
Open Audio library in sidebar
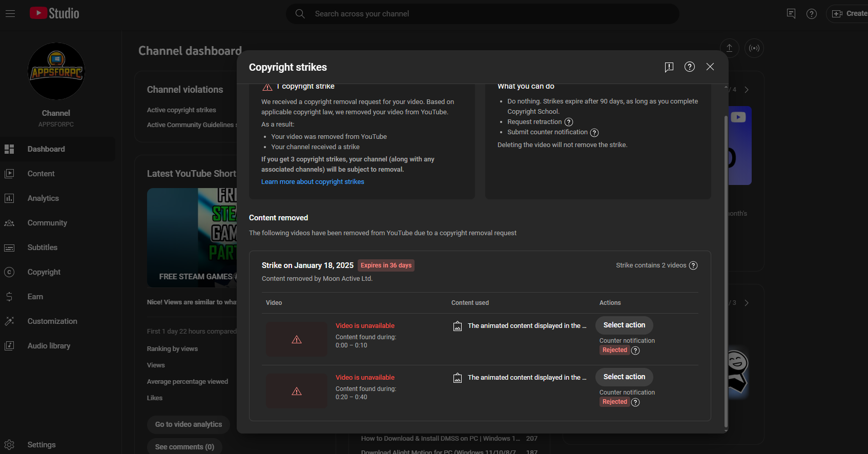point(57,346)
